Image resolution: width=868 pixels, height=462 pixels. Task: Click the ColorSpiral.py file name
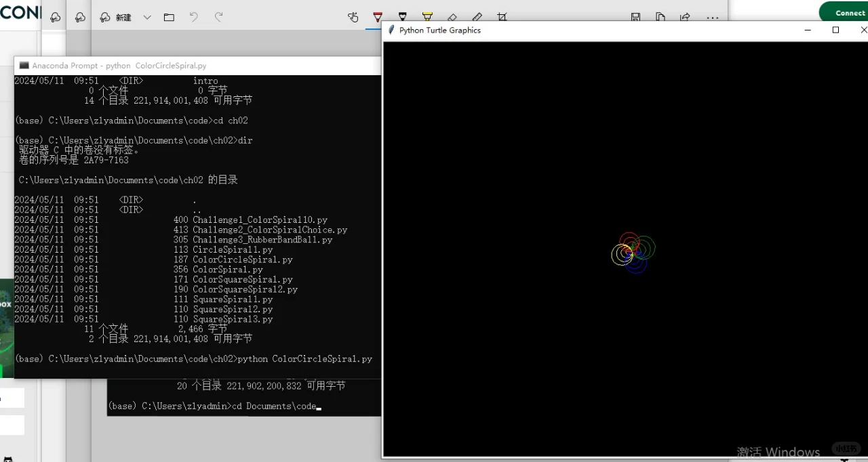pyautogui.click(x=228, y=270)
